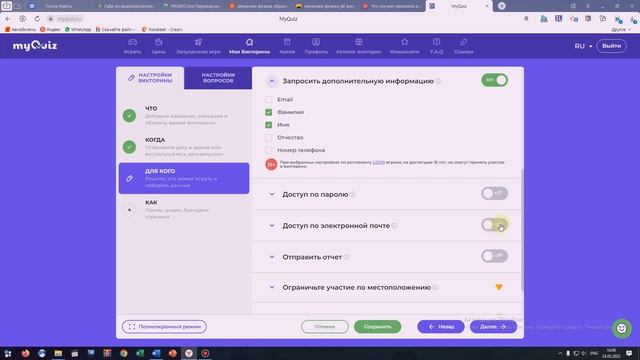640x360 pixels.
Task: Open the F.A.Q. page
Action: [x=436, y=46]
